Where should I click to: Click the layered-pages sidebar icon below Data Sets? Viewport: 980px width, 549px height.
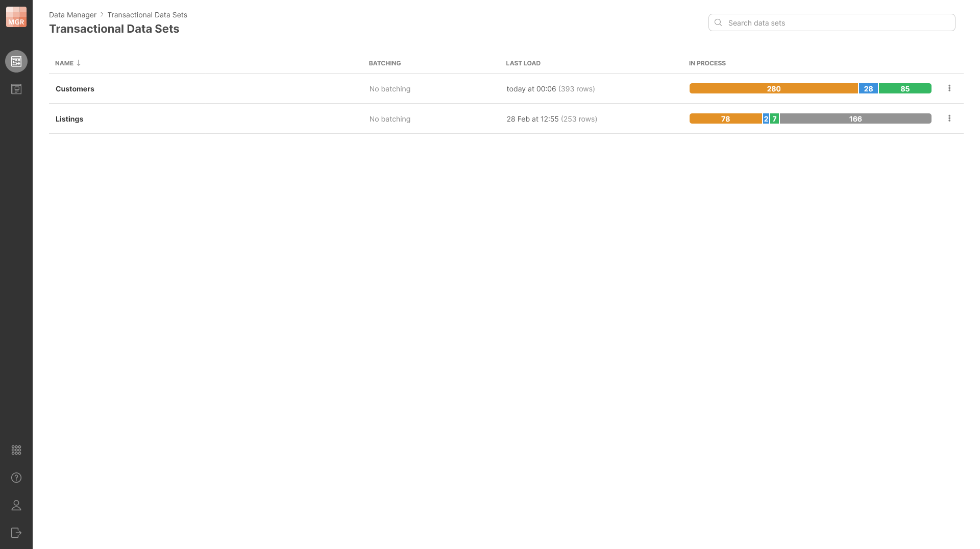[16, 89]
